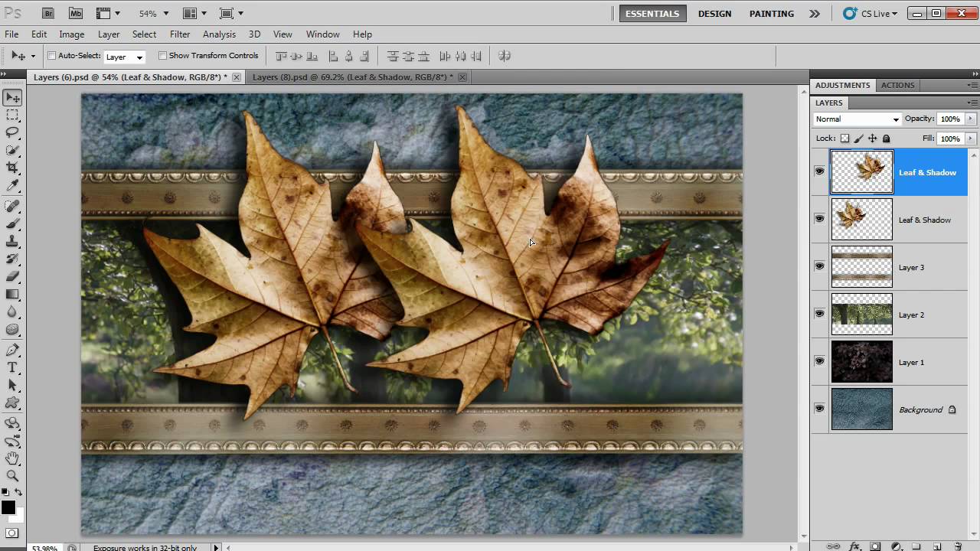Open the Opacity slider arrow
Image resolution: width=980 pixels, height=551 pixels.
(x=970, y=119)
